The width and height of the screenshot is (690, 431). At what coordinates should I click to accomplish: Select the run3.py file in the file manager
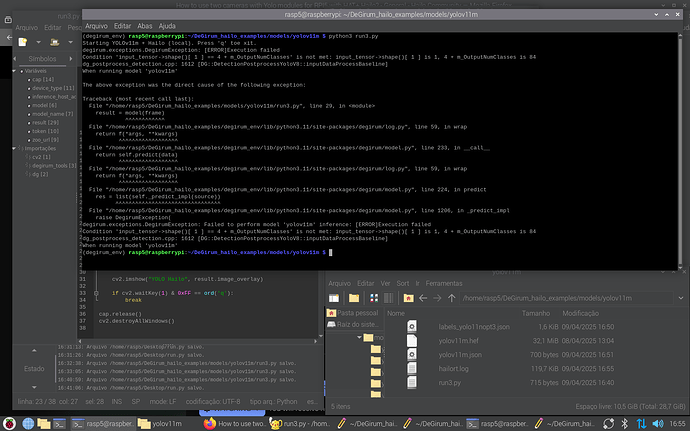pyautogui.click(x=450, y=382)
